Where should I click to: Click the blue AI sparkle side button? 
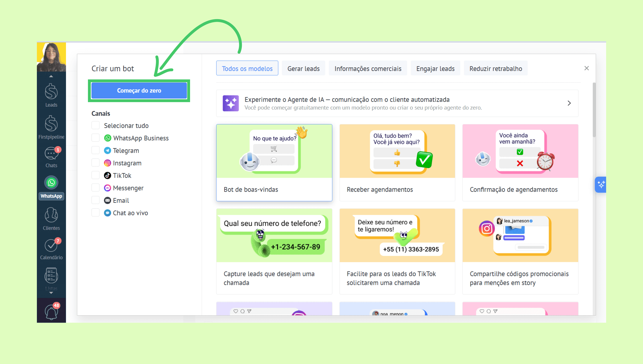tap(600, 185)
